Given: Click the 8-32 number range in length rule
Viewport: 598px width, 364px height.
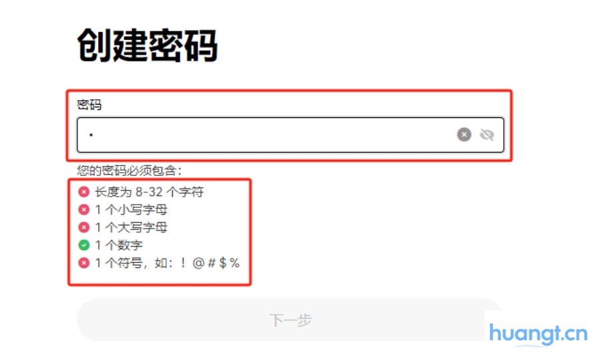Looking at the screenshot, I should [x=149, y=192].
